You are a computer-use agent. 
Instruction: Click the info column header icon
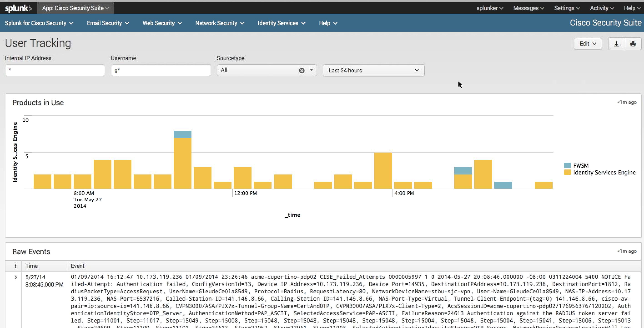[x=15, y=266]
